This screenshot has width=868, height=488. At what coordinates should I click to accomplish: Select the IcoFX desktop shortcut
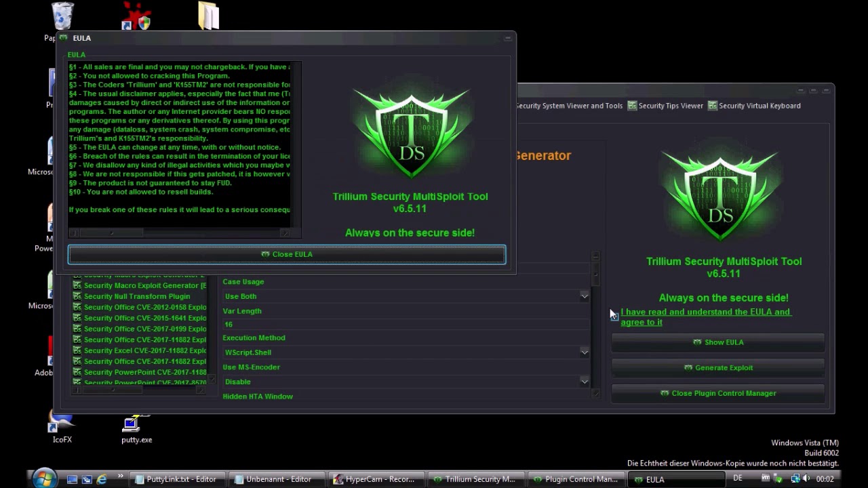pyautogui.click(x=62, y=428)
